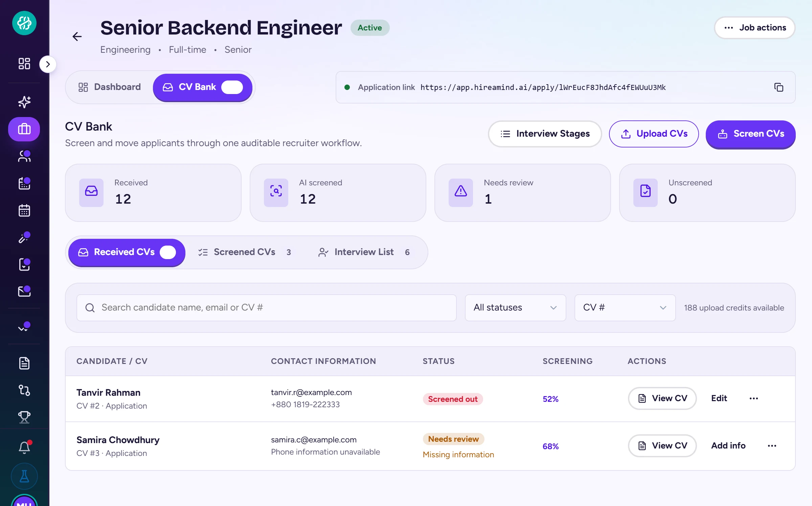Open the dashboard grid icon in sidebar

coord(24,64)
